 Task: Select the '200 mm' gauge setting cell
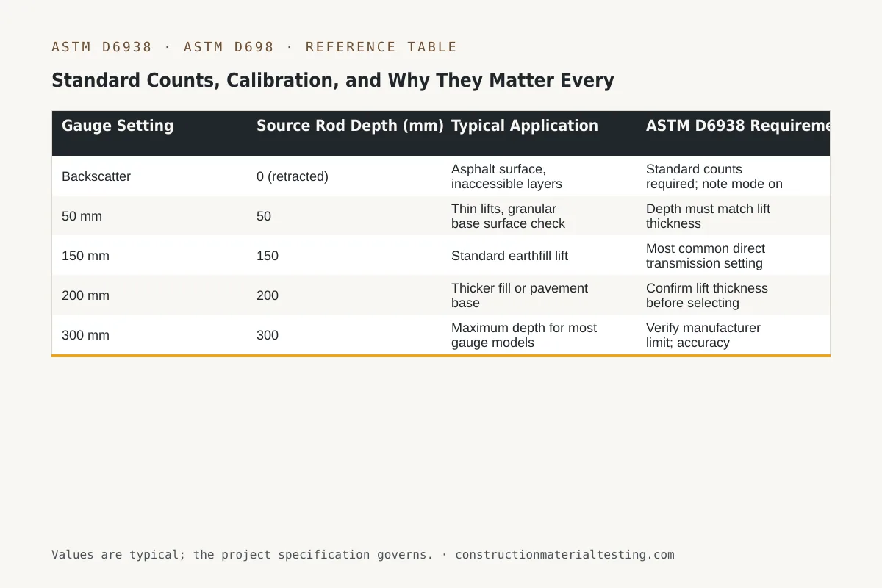click(x=85, y=295)
